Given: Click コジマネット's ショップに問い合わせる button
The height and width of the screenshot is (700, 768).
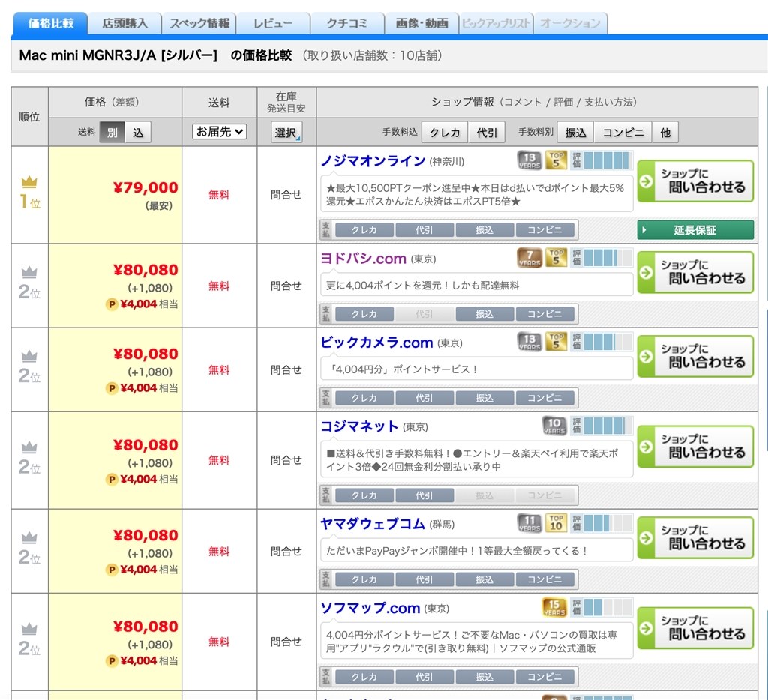Looking at the screenshot, I should 695,447.
